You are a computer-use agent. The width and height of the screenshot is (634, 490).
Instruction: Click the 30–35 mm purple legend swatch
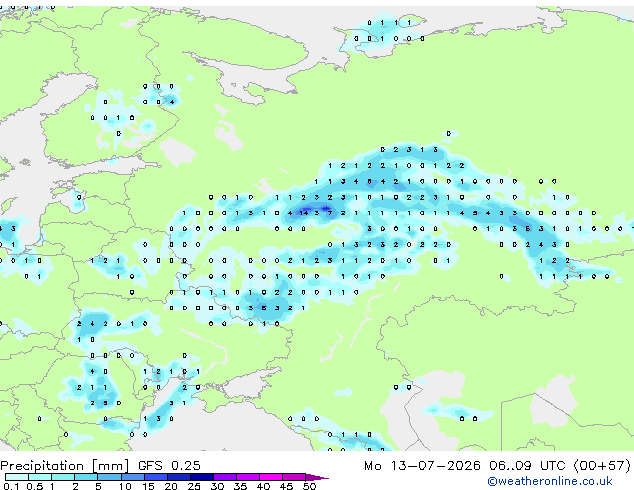[224, 477]
